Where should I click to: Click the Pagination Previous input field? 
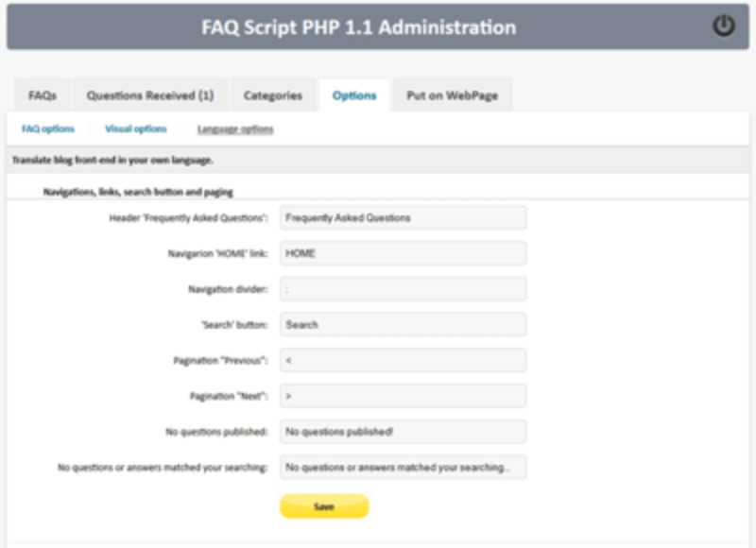[404, 361]
